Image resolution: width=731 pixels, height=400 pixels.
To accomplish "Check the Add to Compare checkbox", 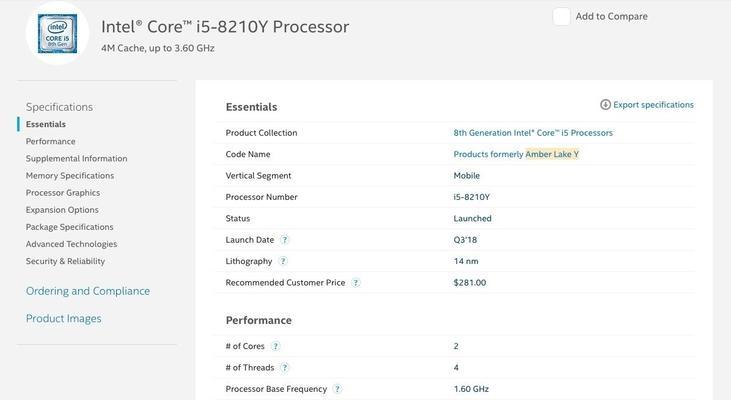I will point(561,16).
